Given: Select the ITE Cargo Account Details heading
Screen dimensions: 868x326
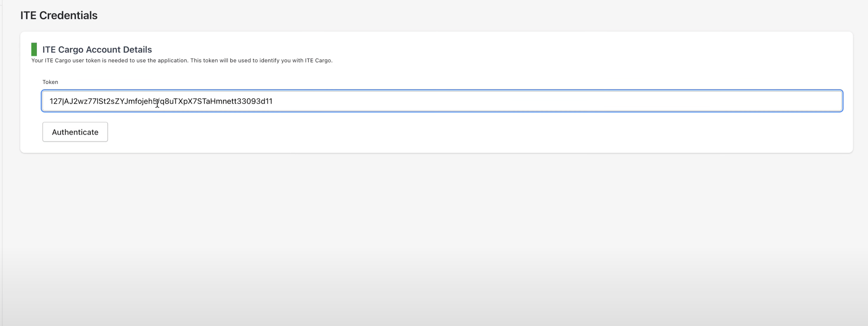Looking at the screenshot, I should [97, 50].
